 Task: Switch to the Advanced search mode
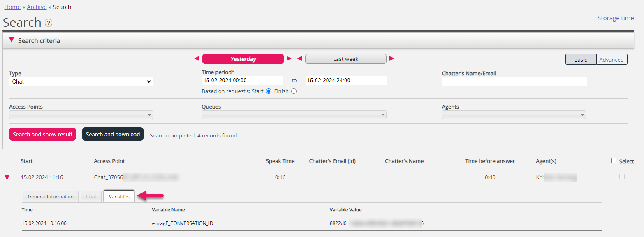click(612, 60)
